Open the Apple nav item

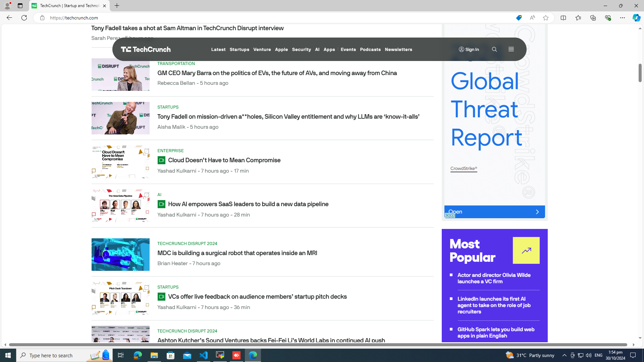point(281,50)
